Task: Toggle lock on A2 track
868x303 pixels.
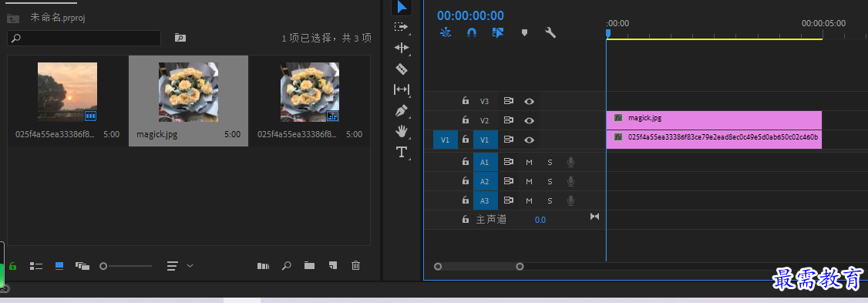Action: (x=466, y=181)
